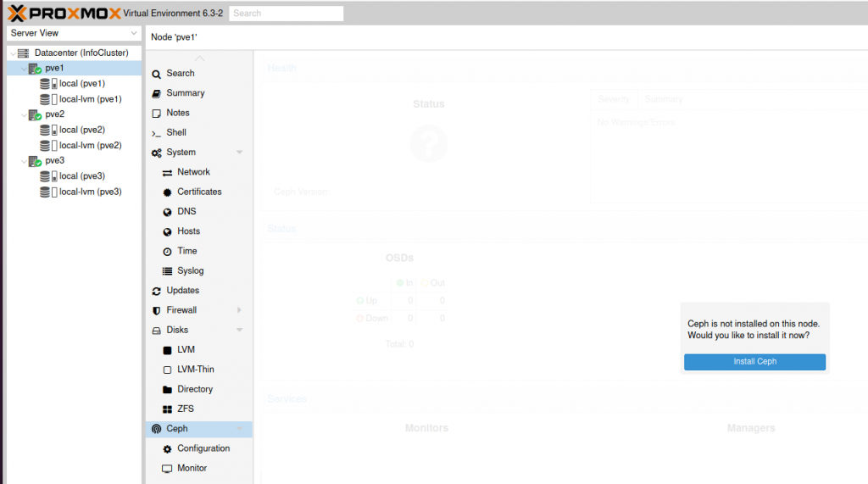Focus the top Search field
868x484 pixels.
tap(287, 14)
